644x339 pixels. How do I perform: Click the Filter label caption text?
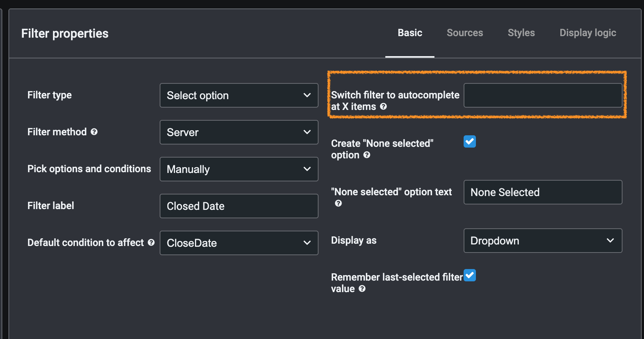[51, 206]
